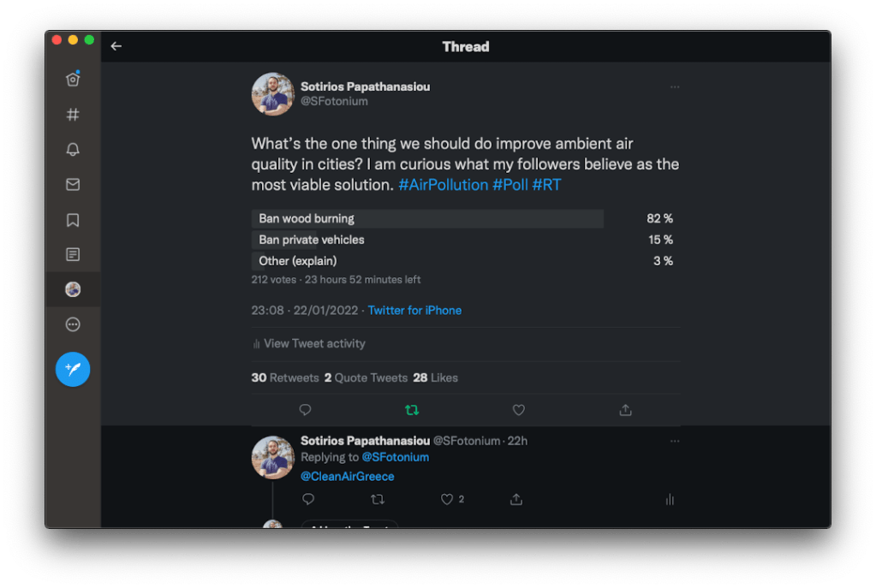This screenshot has width=876, height=588.
Task: Click the compose Tweet button
Action: 73,369
